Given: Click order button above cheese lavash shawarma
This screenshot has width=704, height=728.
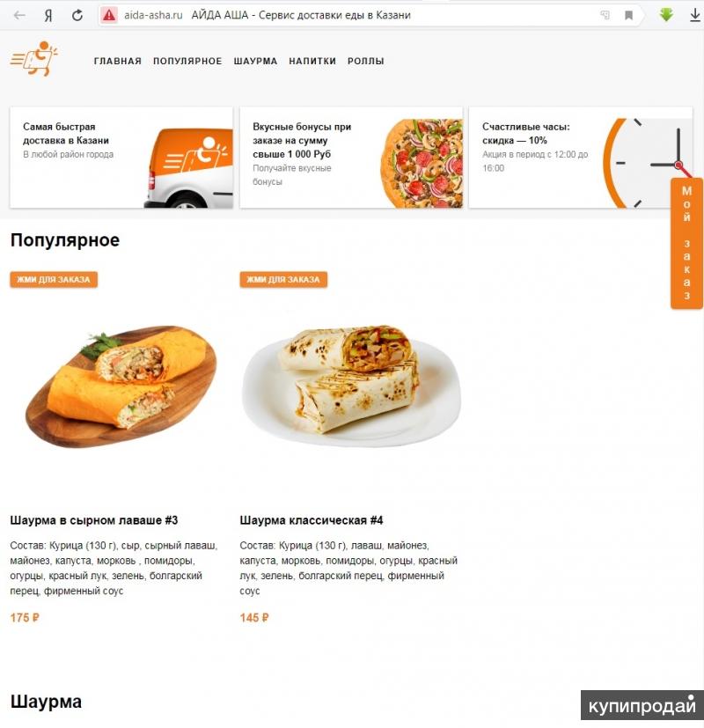Looking at the screenshot, I should point(54,280).
